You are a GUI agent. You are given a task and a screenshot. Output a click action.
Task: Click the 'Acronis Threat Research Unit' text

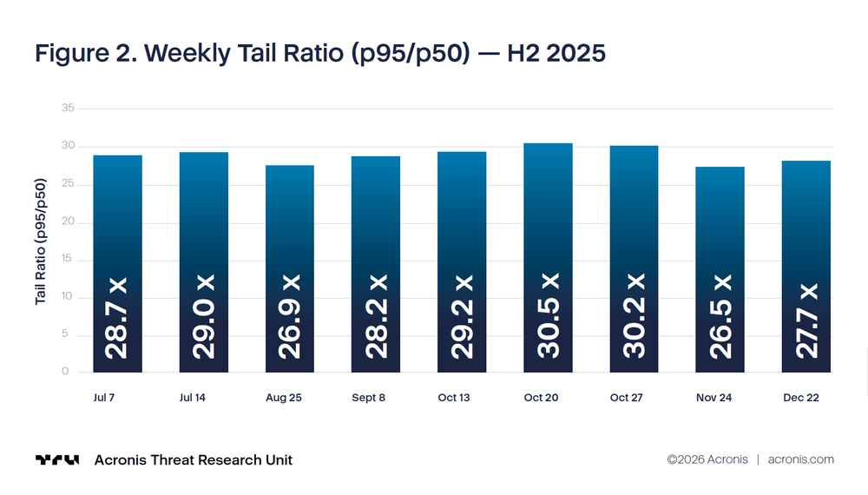coord(194,460)
